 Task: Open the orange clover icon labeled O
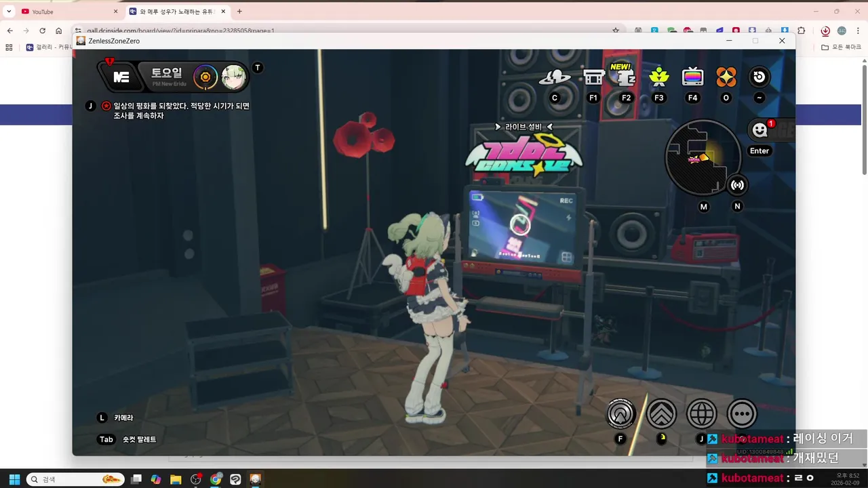click(726, 77)
